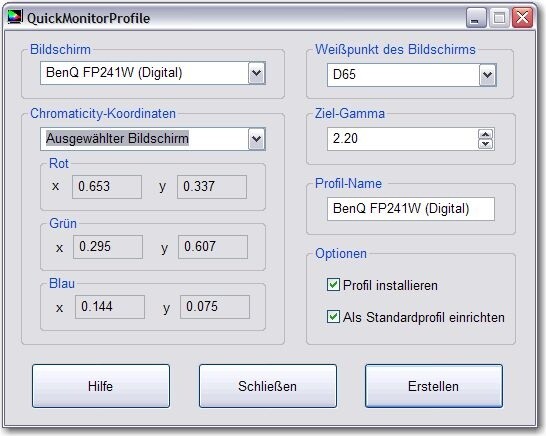Screen dimensions: 546x436
Task: Toggle the Profil installieren checkbox
Action: (x=333, y=285)
